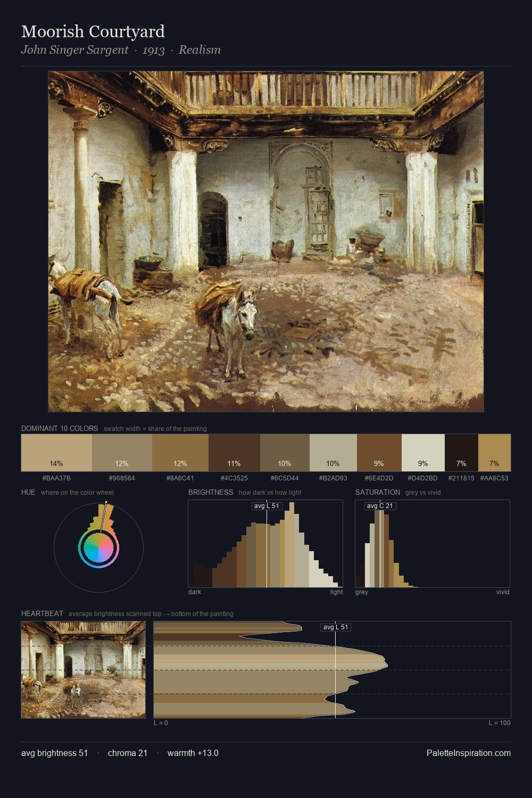The image size is (532, 798).
Task: Click the warmth +13.0 footer text
Action: coord(193,753)
